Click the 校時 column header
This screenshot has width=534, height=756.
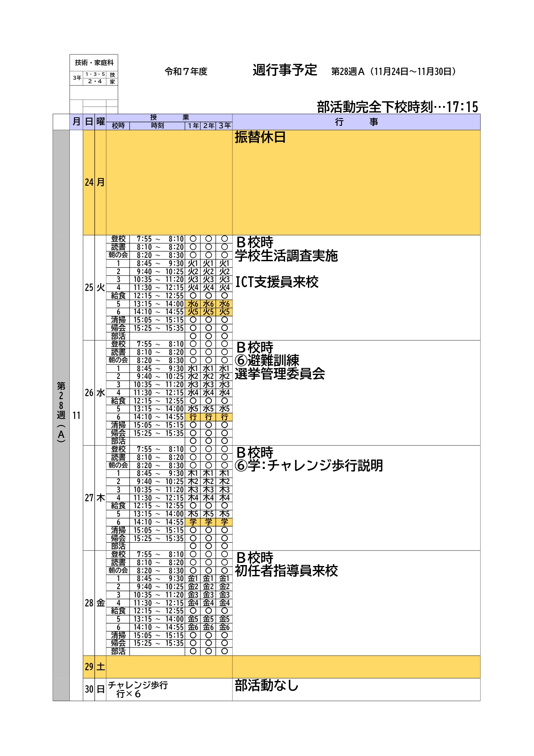(118, 125)
